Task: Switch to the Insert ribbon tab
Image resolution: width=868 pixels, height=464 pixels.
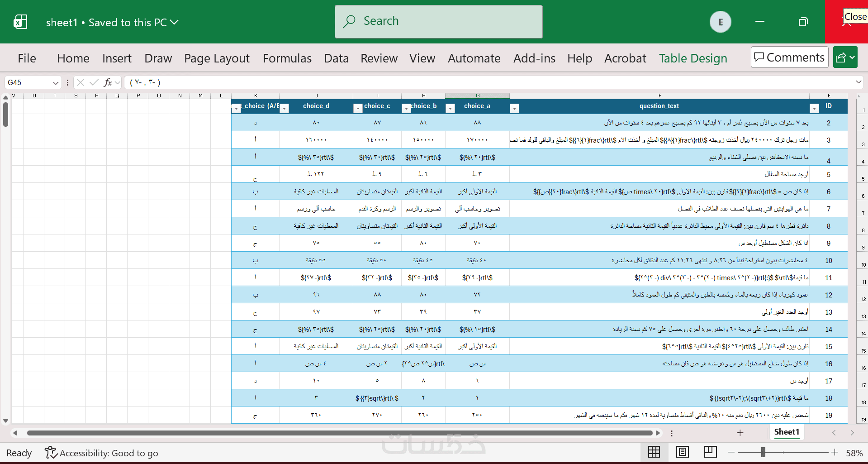Action: 117,58
